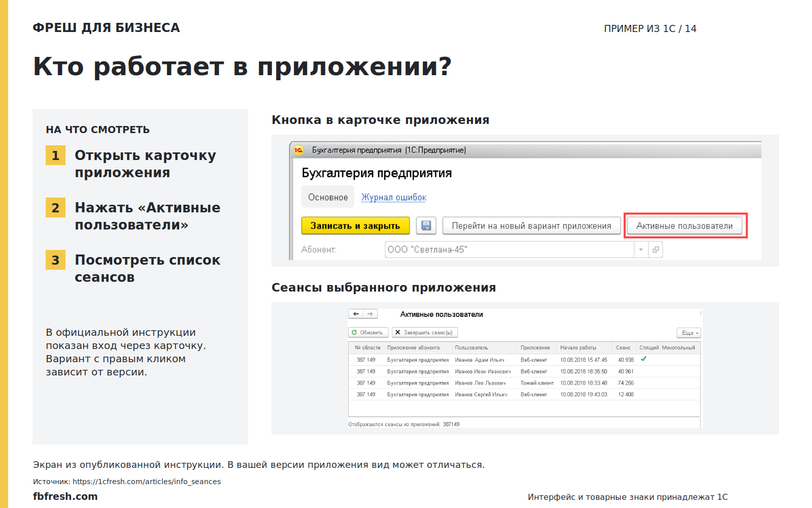The height and width of the screenshot is (508, 812).
Task: Select row Иванов Лев Львович
Action: point(524,383)
